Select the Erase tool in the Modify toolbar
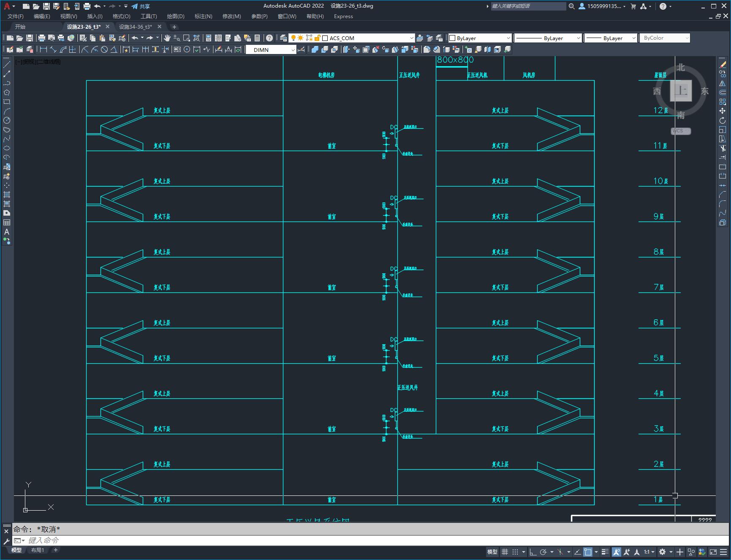This screenshot has height=560, width=731. tap(723, 65)
